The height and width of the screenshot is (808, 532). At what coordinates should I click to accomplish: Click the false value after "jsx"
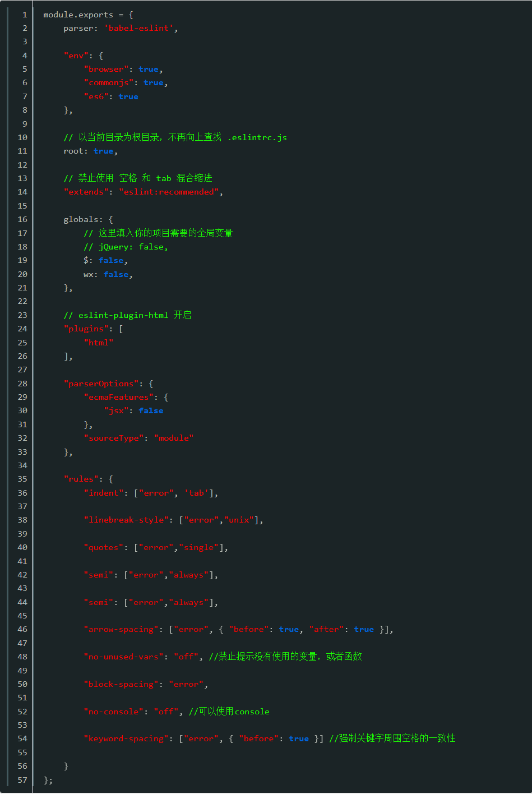point(151,410)
